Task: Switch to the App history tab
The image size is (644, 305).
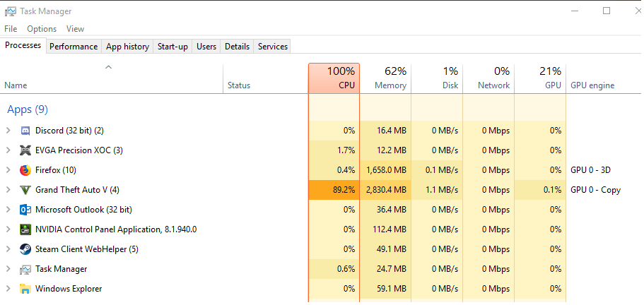Action: tap(127, 47)
